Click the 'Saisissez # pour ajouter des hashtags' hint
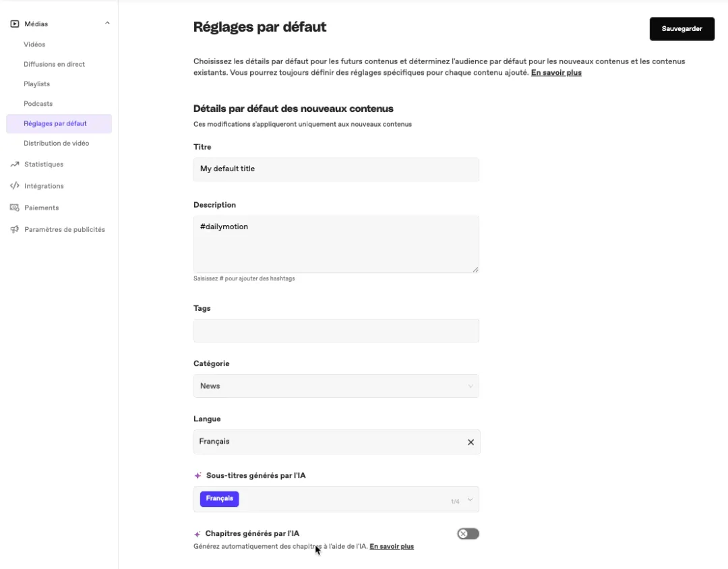This screenshot has height=569, width=728. (244, 278)
